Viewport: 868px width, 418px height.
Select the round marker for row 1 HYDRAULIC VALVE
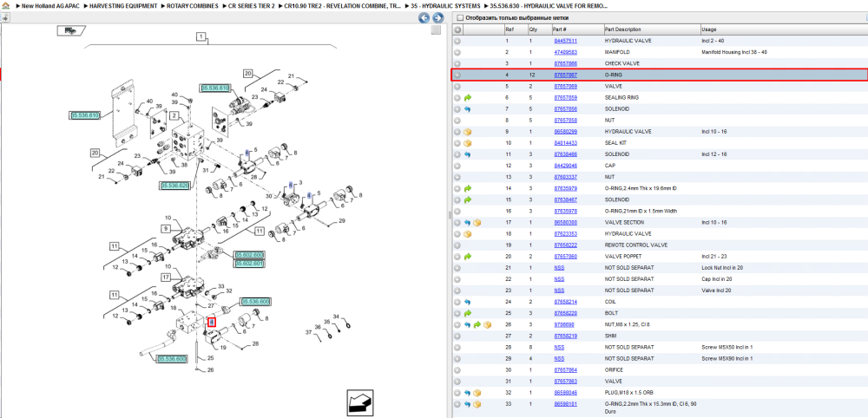click(457, 41)
